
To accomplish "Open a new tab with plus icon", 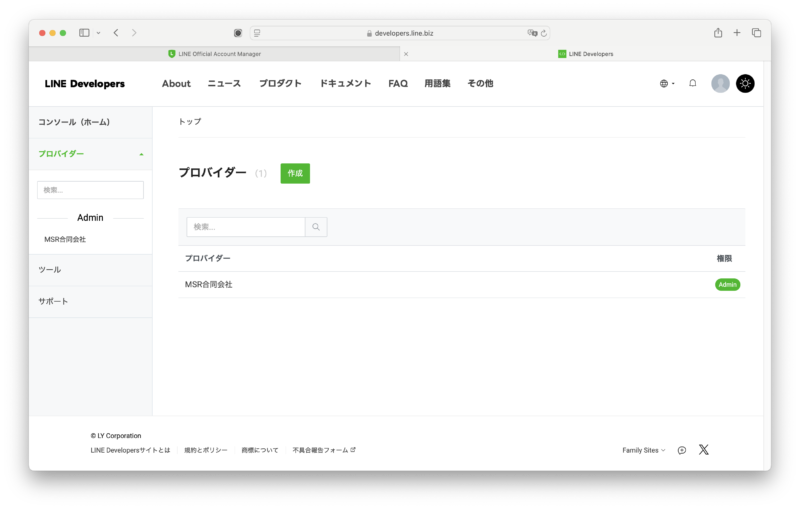I will tap(737, 33).
